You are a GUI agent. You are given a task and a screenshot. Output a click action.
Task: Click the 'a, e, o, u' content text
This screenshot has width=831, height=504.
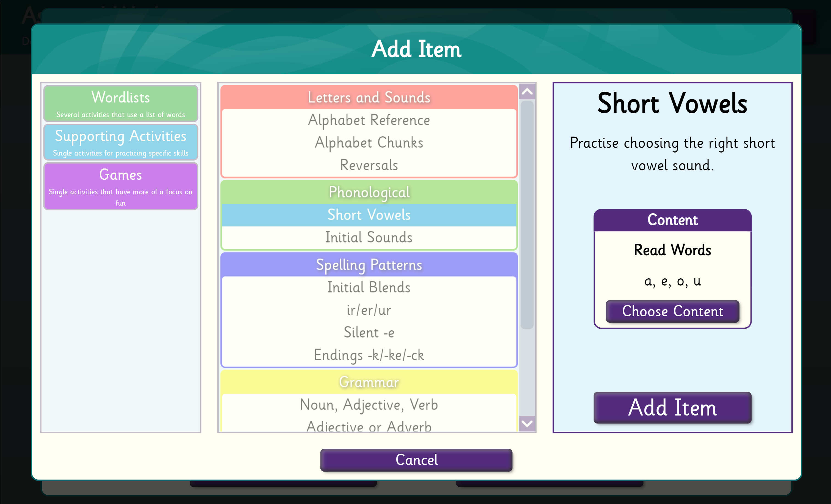point(672,281)
